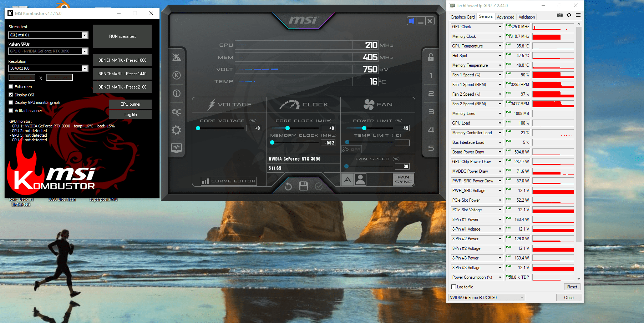The height and width of the screenshot is (323, 644).
Task: Open the Validation tab in GPU-Z
Action: (527, 17)
